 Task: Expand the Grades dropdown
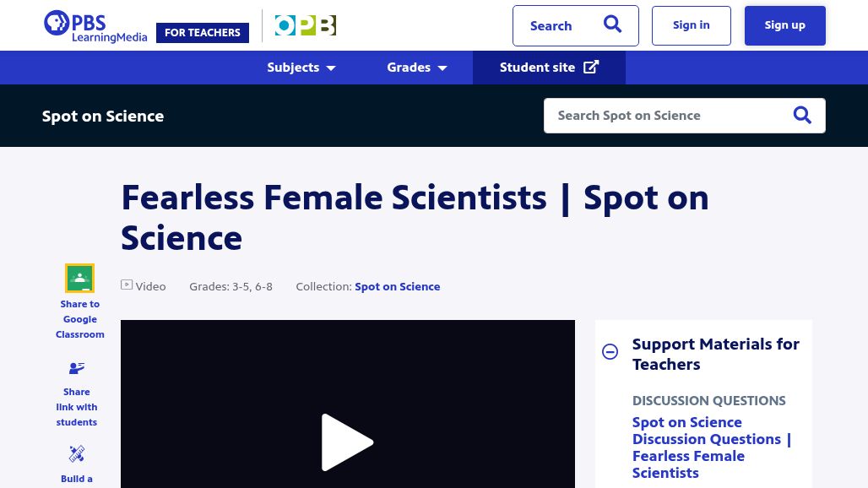click(x=416, y=68)
